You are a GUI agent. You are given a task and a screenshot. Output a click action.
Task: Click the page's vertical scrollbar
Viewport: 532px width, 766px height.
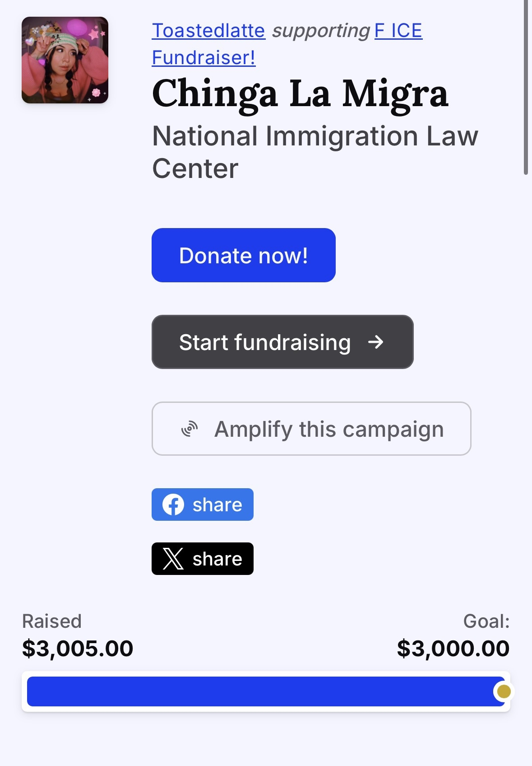coord(526,86)
